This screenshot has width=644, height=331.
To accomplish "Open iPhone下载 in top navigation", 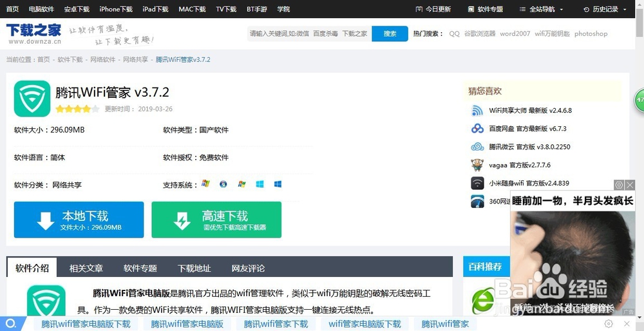I will (116, 9).
